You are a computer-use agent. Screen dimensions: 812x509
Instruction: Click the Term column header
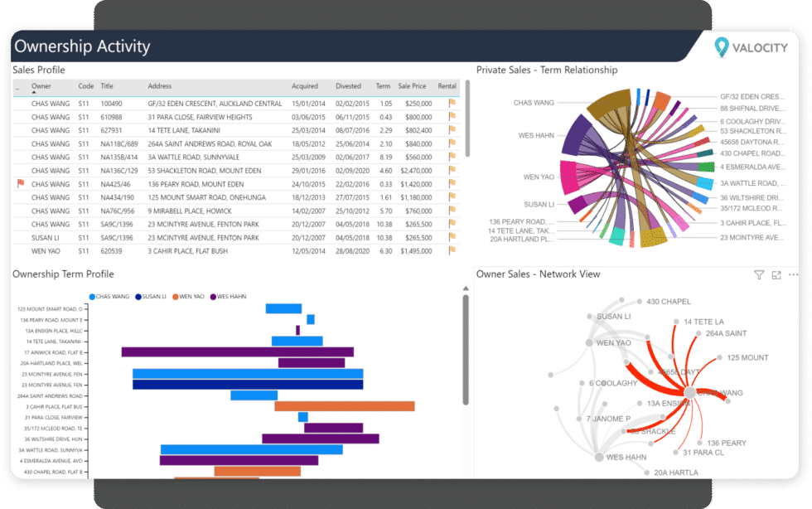(383, 86)
